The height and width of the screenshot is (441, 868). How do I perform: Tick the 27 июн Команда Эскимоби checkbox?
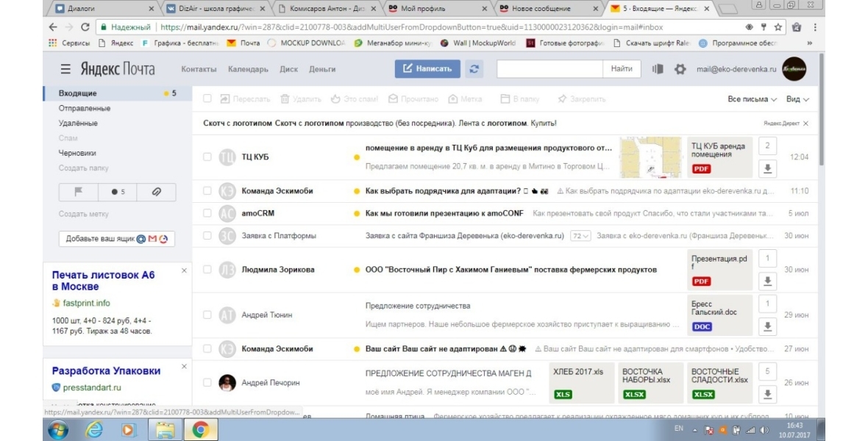[207, 348]
